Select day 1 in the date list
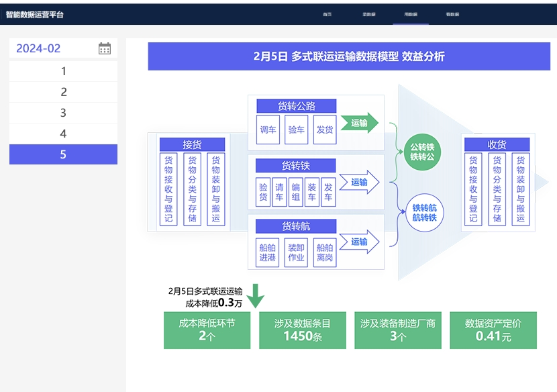The width and height of the screenshot is (557, 392). coord(64,71)
